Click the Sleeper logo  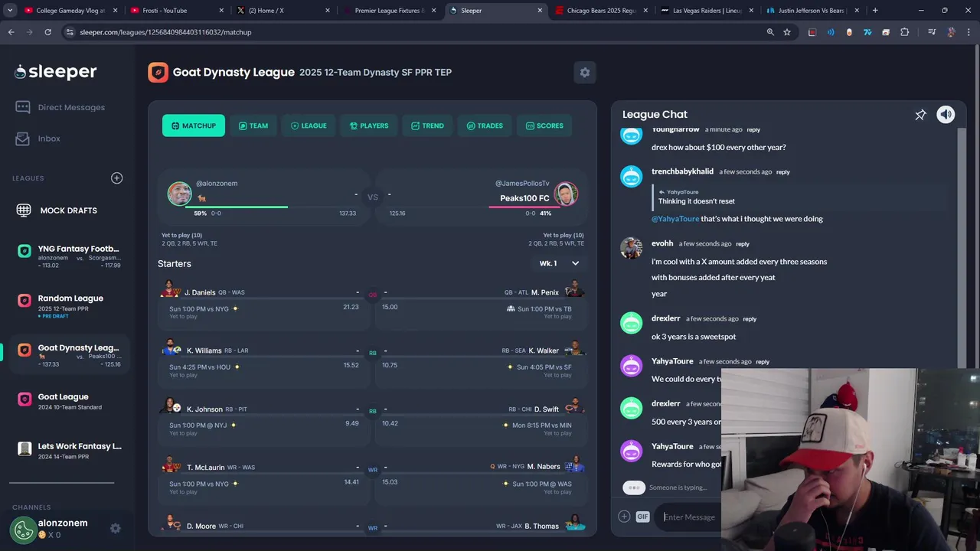coord(55,72)
